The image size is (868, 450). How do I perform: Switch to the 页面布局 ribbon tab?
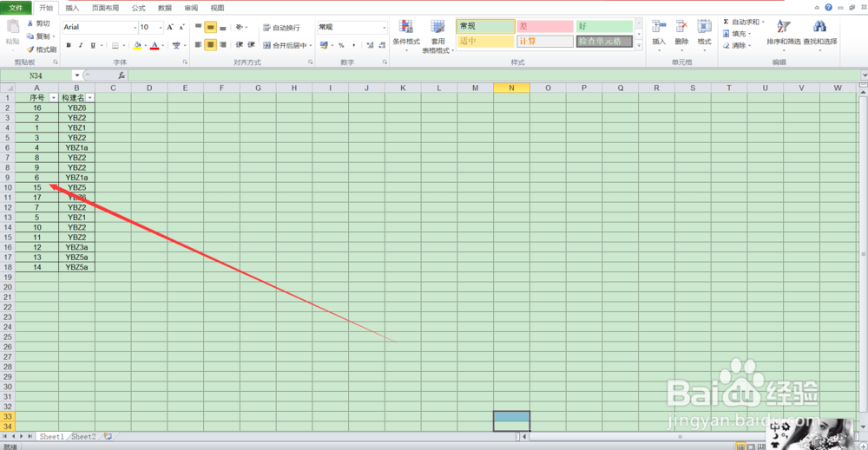coord(105,8)
